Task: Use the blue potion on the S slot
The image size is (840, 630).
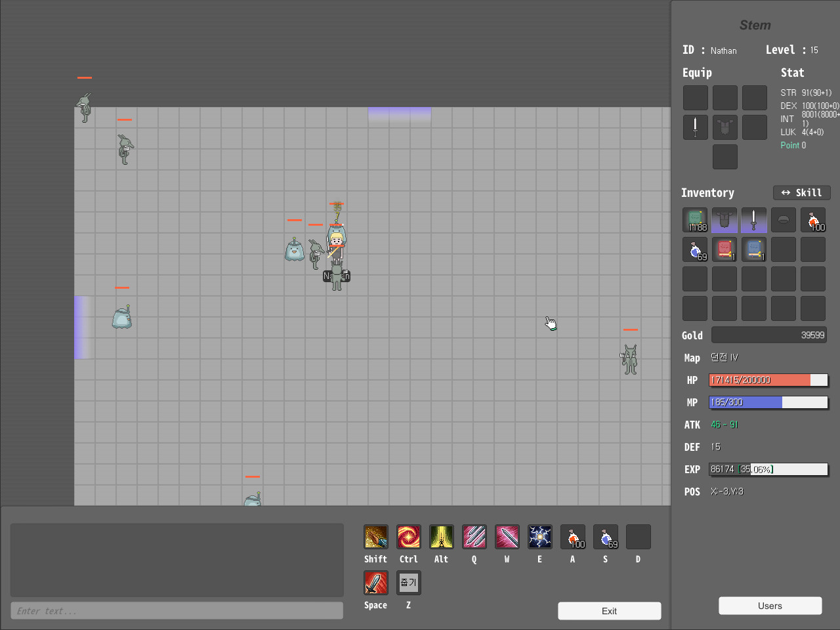Action: pyautogui.click(x=605, y=536)
